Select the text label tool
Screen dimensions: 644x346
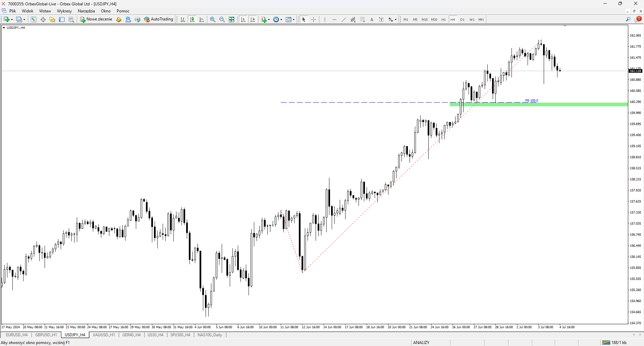381,19
